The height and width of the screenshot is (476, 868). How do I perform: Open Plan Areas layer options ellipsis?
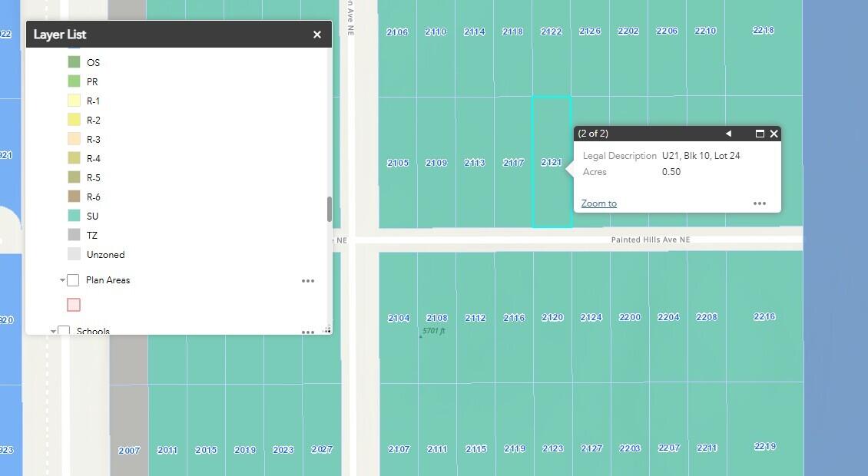(x=308, y=281)
